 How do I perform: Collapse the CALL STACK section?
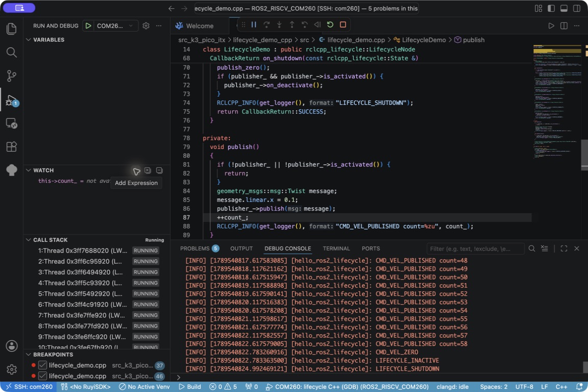pos(50,240)
